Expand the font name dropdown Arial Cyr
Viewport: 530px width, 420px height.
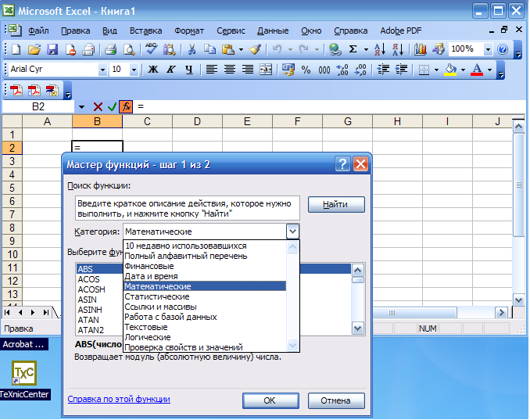[102, 70]
